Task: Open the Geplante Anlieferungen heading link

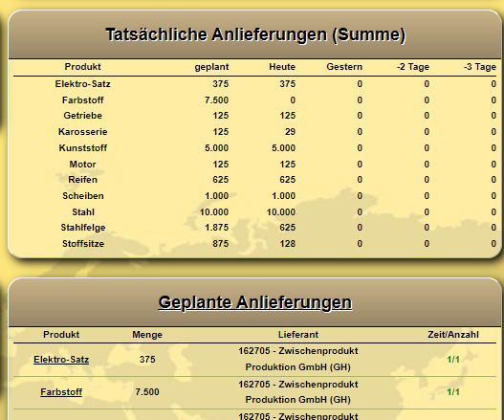Action: (255, 302)
